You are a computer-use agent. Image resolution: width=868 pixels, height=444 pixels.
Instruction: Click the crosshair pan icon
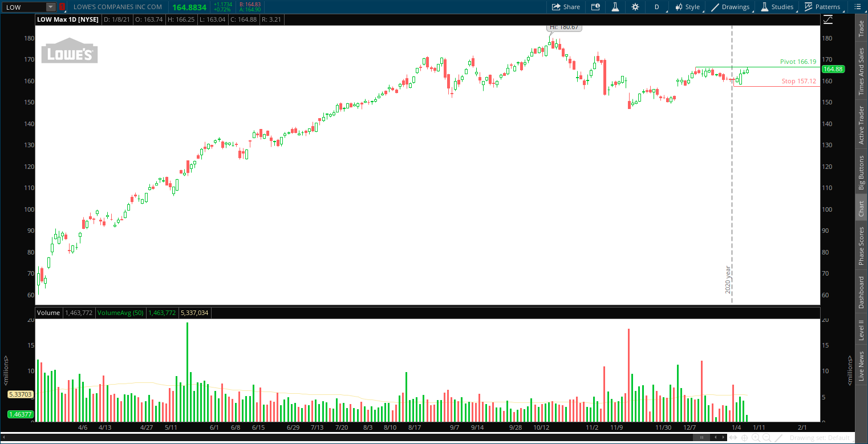click(745, 438)
